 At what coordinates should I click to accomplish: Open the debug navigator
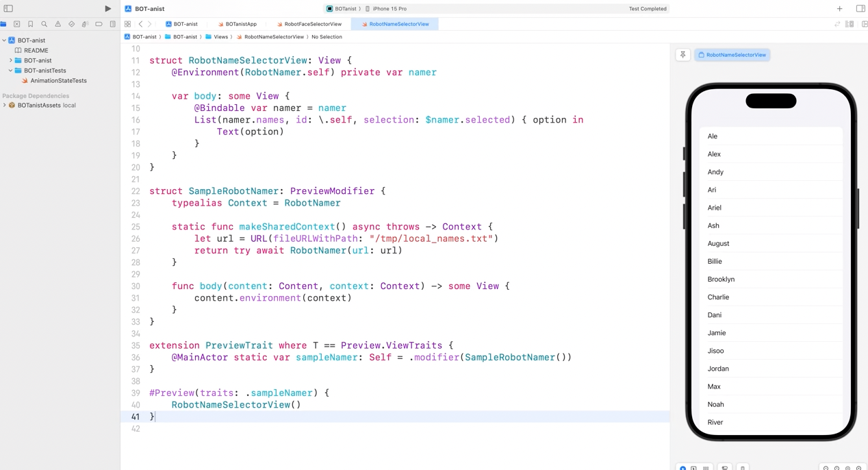coord(86,24)
